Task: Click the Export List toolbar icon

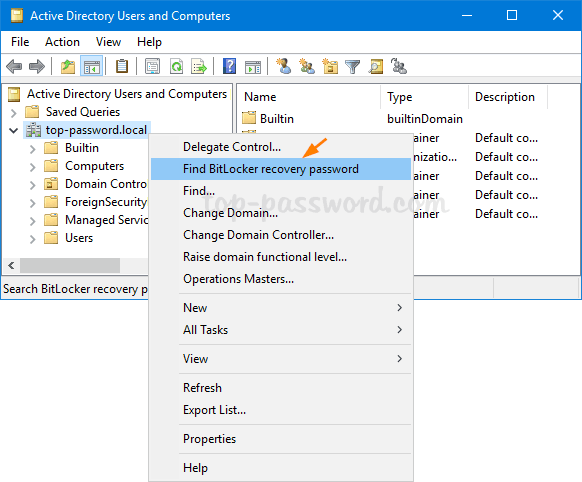Action: 199,67
